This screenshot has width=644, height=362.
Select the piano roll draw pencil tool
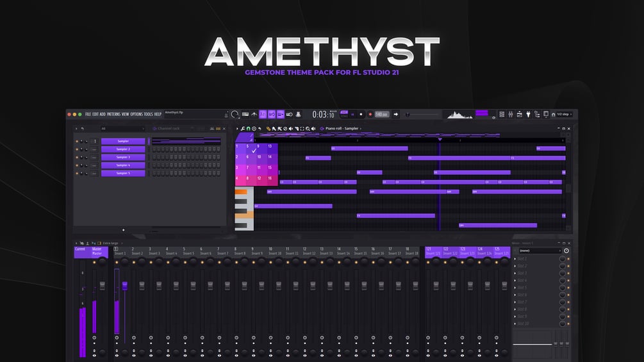[268, 129]
